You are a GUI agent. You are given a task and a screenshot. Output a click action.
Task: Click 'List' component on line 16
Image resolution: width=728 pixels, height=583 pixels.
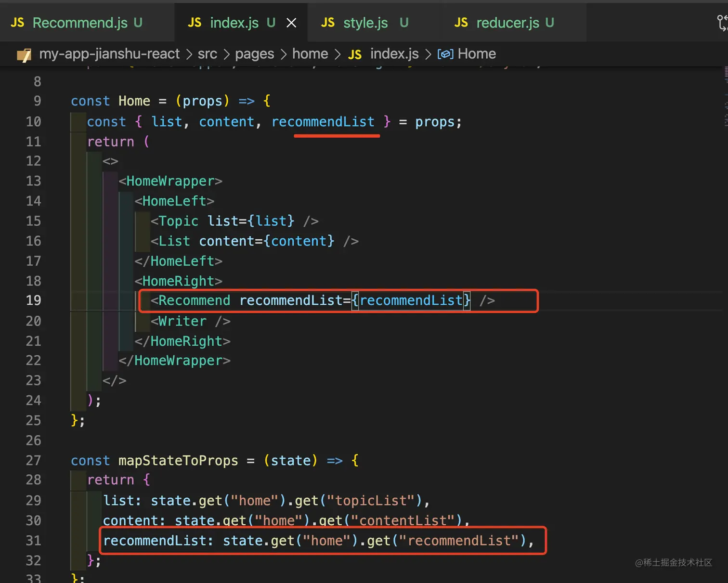tap(174, 241)
